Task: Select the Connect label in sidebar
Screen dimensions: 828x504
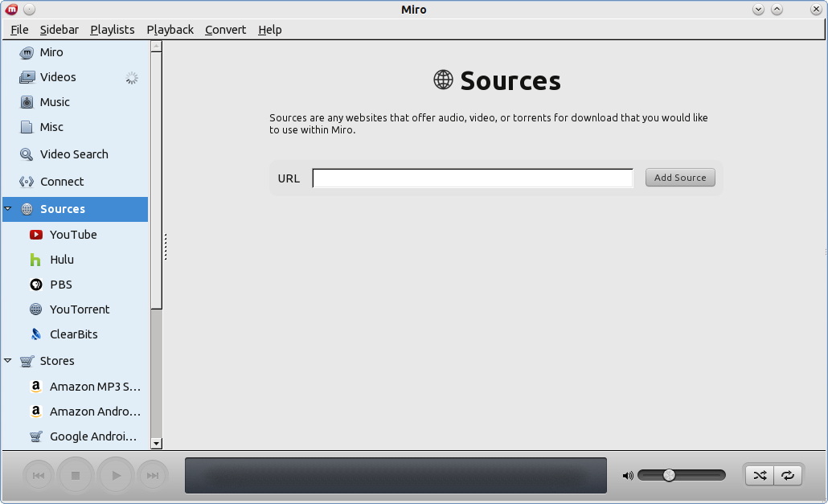Action: point(63,182)
